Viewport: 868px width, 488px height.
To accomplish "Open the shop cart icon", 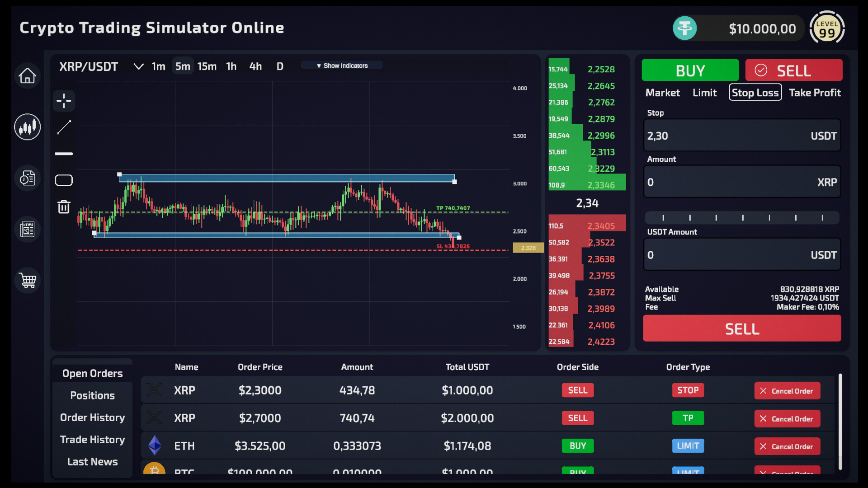I will pos(27,280).
